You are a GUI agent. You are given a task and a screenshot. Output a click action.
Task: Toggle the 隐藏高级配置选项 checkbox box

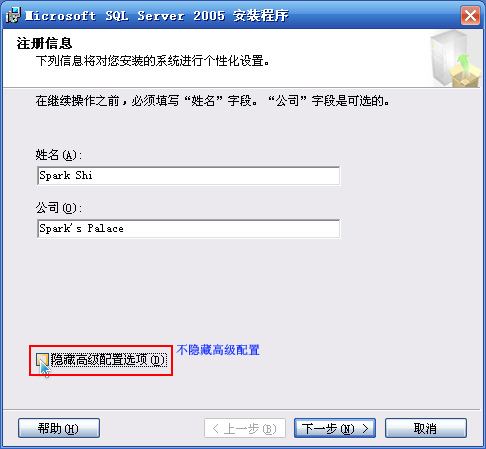42,360
